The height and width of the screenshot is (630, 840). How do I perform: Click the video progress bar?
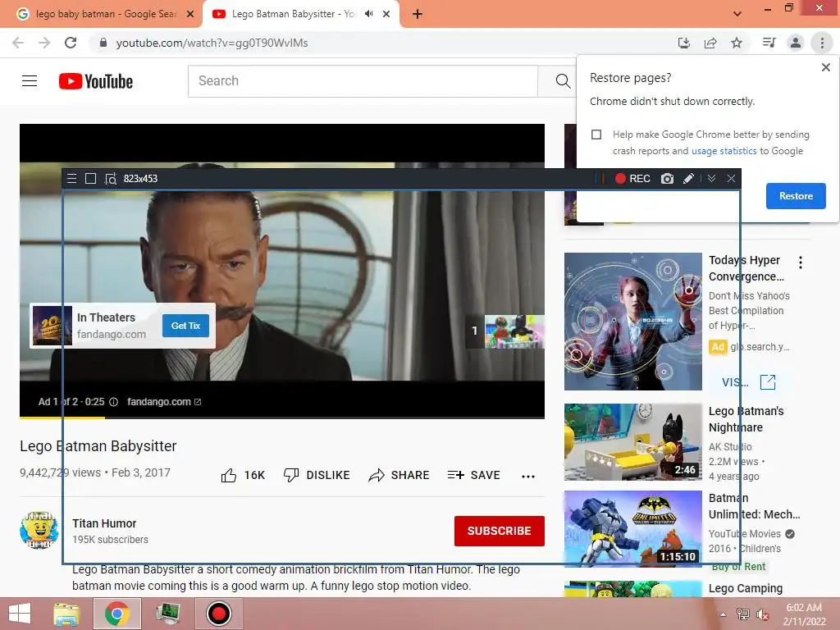point(282,418)
